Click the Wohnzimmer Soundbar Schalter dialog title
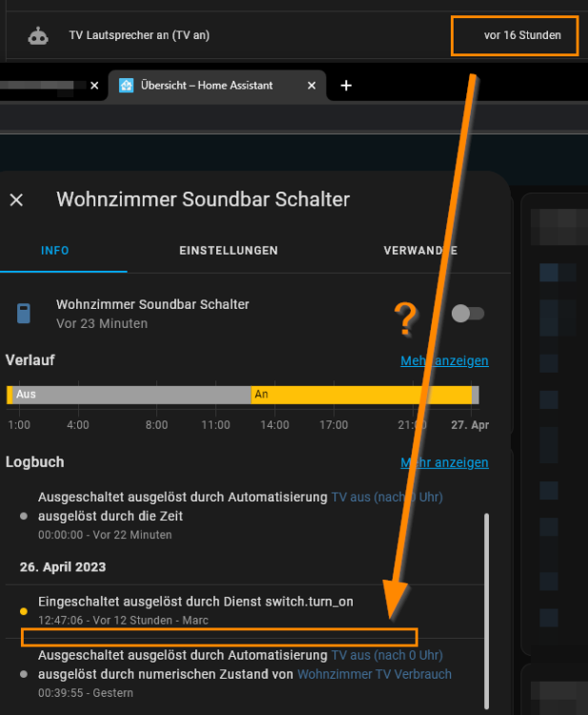 tap(203, 199)
